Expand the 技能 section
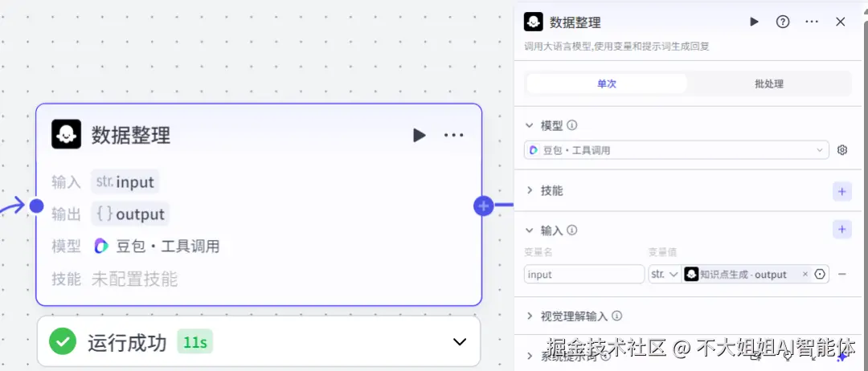 coord(530,191)
